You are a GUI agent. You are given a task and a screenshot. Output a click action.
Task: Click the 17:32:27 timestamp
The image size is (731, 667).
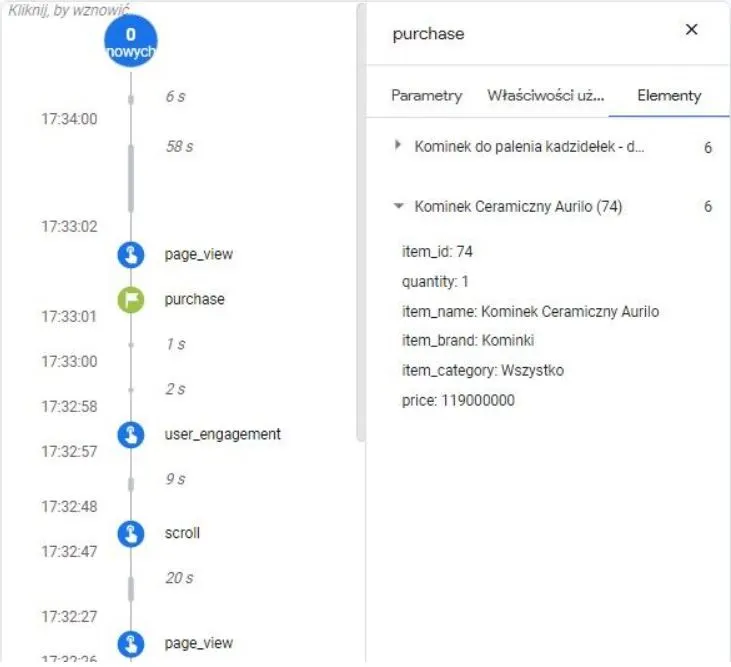tap(69, 617)
